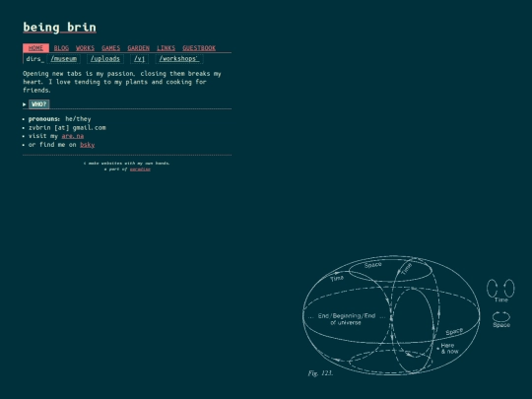
Task: Open the 'being brin' site title link
Action: pyautogui.click(x=59, y=28)
